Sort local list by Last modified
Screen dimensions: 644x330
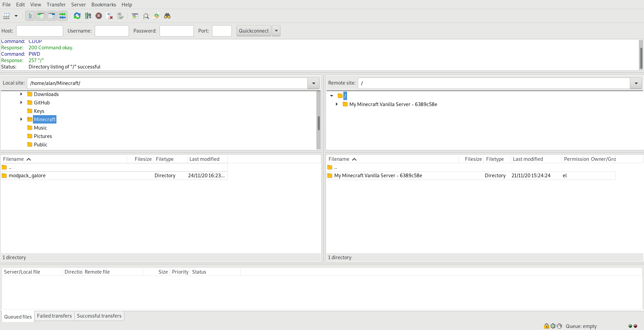[x=207, y=159]
